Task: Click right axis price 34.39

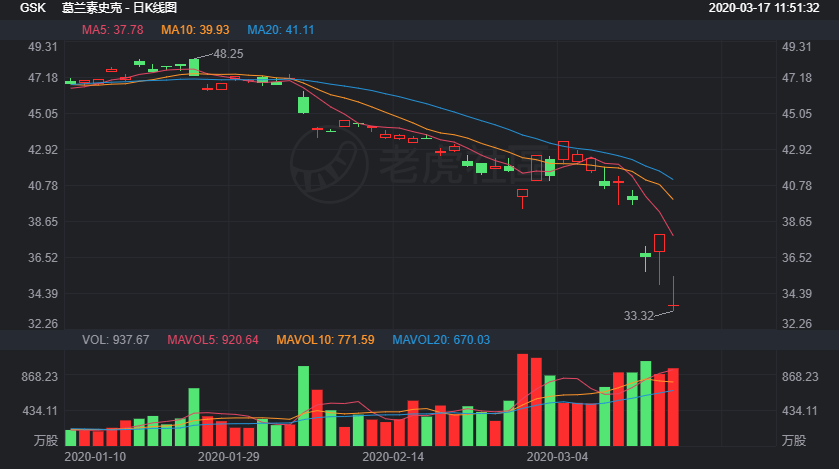Action: coord(797,294)
